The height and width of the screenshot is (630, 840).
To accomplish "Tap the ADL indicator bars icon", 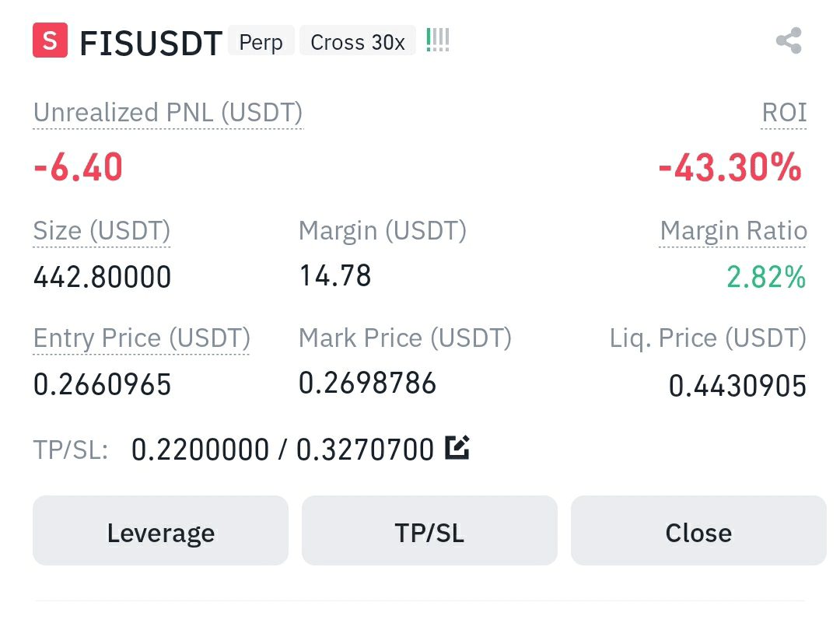I will (438, 40).
